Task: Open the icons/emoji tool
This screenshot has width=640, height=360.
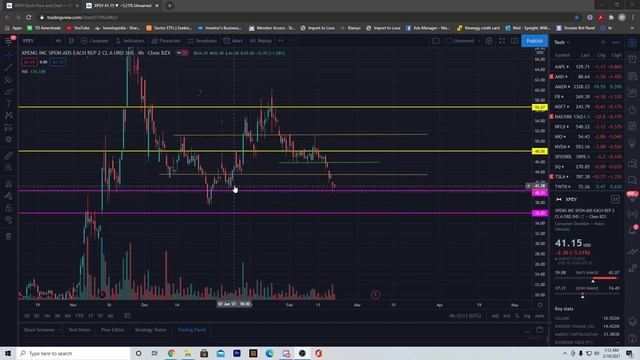Action: point(8,140)
